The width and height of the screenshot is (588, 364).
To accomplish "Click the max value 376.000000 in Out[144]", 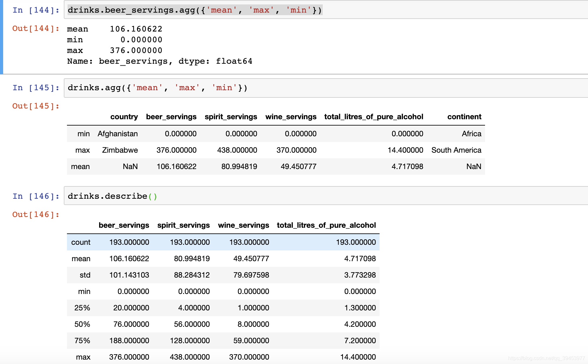I will point(136,50).
